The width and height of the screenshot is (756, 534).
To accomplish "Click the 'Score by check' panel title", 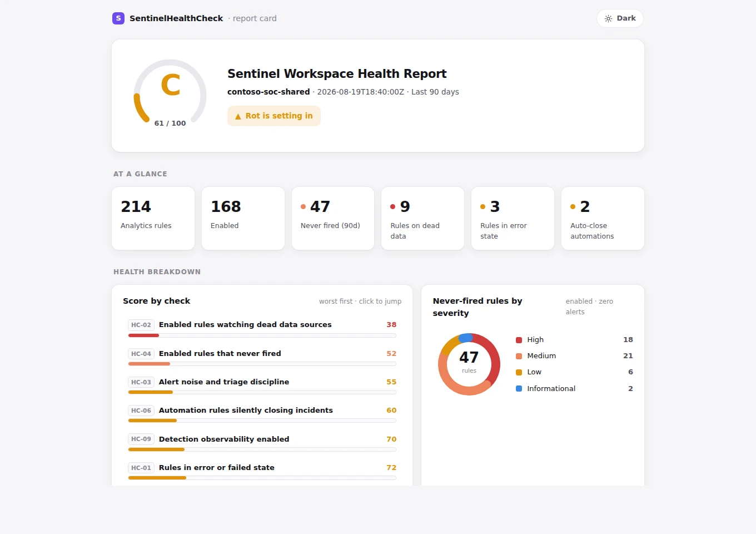I will click(x=157, y=301).
